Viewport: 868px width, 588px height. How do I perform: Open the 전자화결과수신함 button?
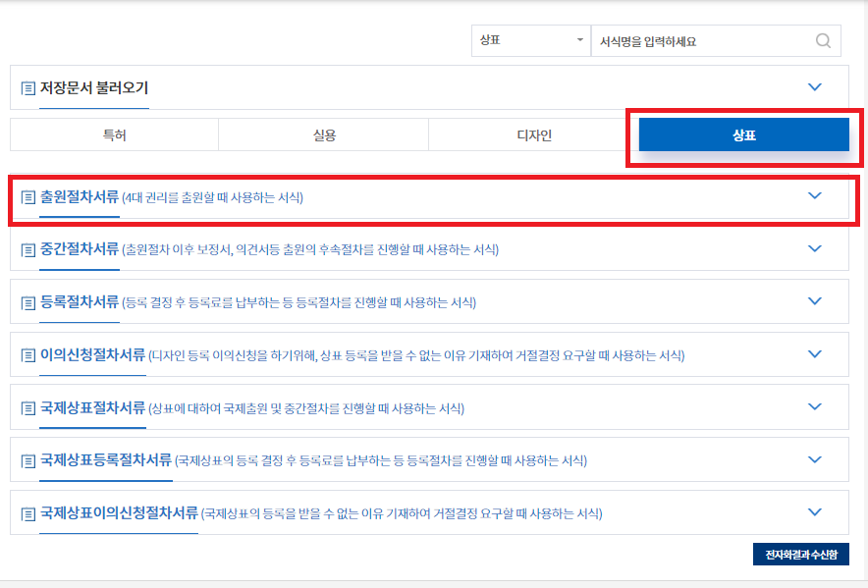[x=801, y=555]
